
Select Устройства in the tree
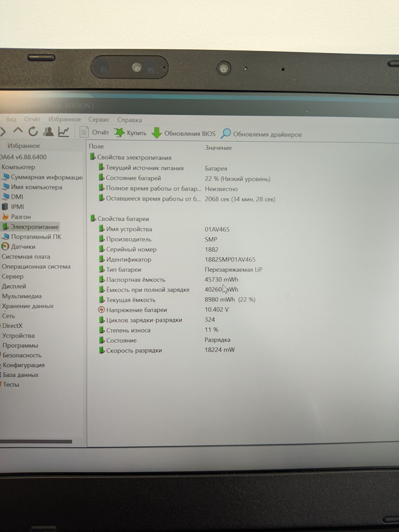coord(18,335)
